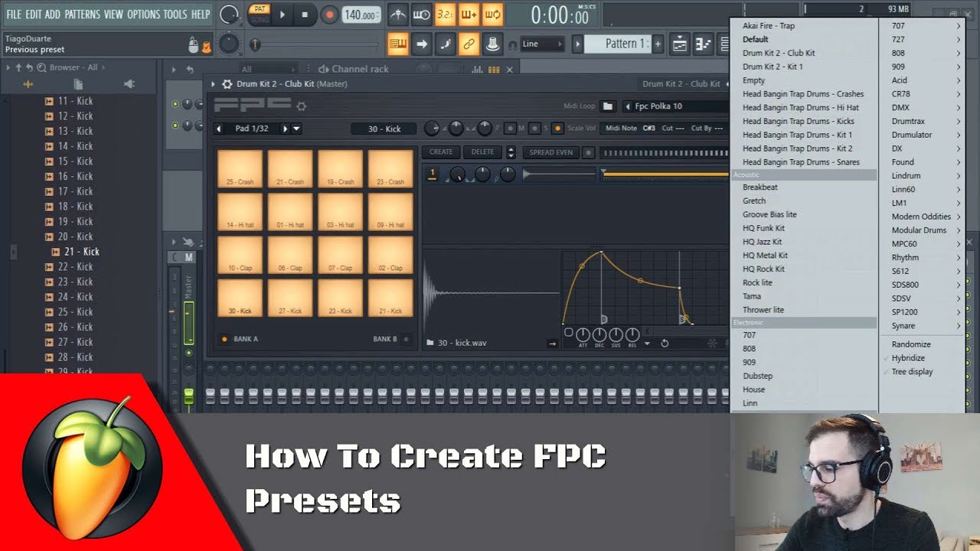Viewport: 980px width, 551px height.
Task: Click previous pad arrow left of Pad 1/32
Action: [219, 129]
